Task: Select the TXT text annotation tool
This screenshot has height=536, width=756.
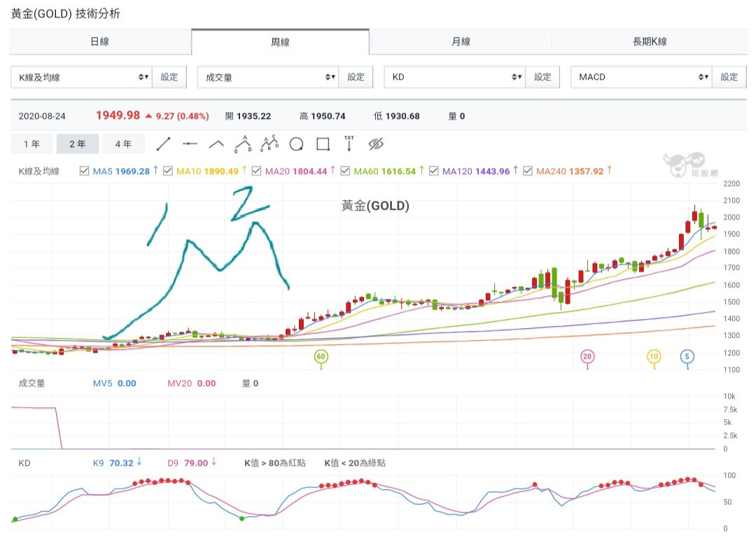Action: coord(349,144)
